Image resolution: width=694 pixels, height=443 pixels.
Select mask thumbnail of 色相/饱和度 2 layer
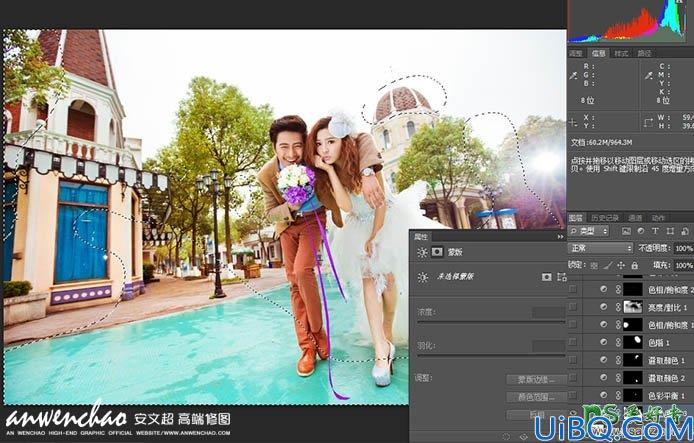[632, 289]
